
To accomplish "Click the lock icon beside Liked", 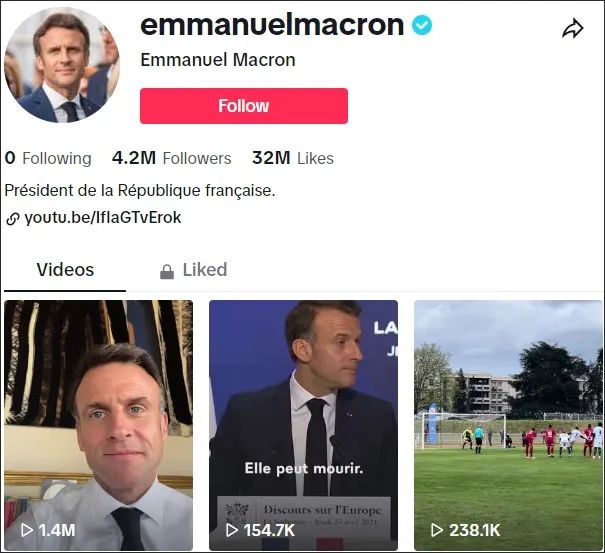I will pyautogui.click(x=167, y=271).
